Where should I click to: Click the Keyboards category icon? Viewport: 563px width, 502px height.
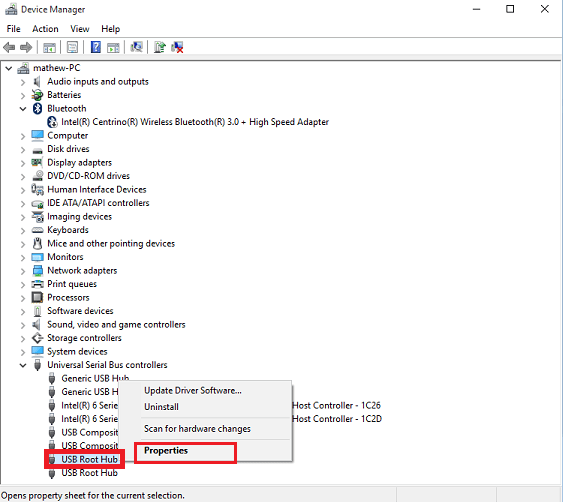coord(37,230)
